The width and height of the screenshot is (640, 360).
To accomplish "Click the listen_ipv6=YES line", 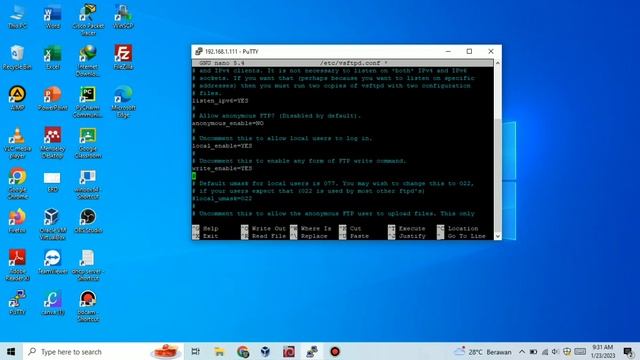I will 220,100.
